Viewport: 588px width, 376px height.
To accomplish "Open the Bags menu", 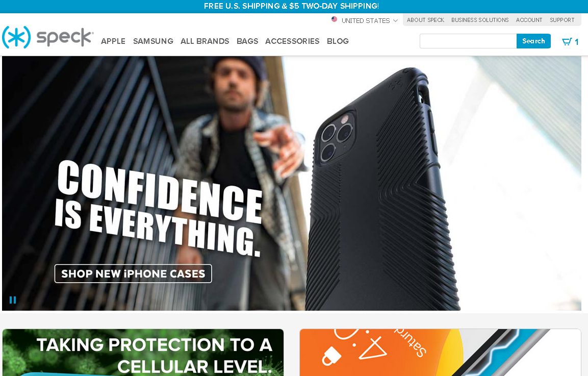I will pos(247,41).
